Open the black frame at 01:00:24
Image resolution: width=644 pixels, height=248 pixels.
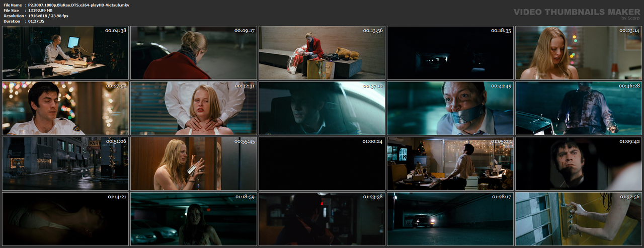(322, 163)
